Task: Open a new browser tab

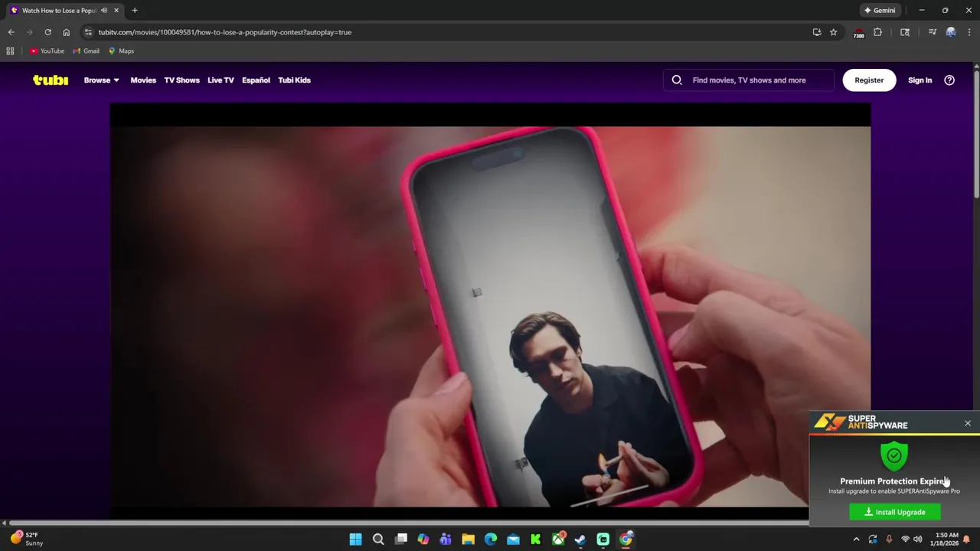Action: pyautogui.click(x=135, y=10)
